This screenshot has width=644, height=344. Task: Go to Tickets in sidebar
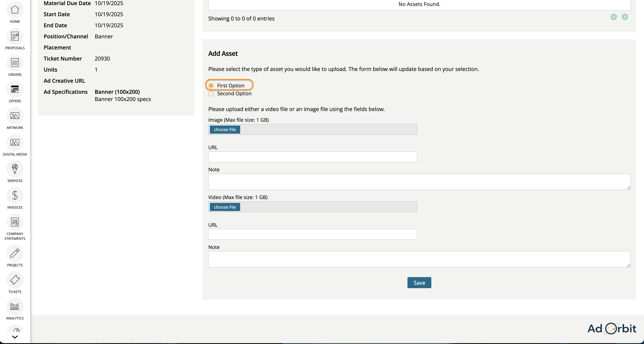tap(15, 280)
